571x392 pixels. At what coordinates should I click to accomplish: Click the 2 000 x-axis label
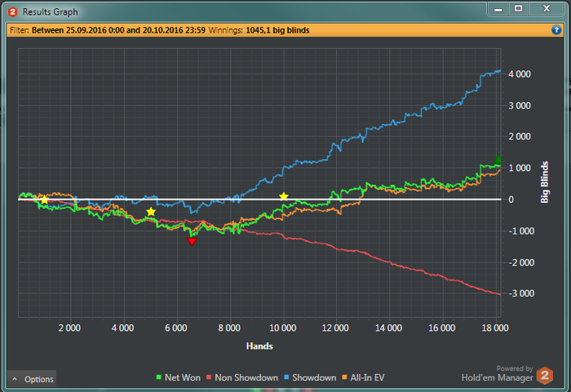(x=69, y=328)
